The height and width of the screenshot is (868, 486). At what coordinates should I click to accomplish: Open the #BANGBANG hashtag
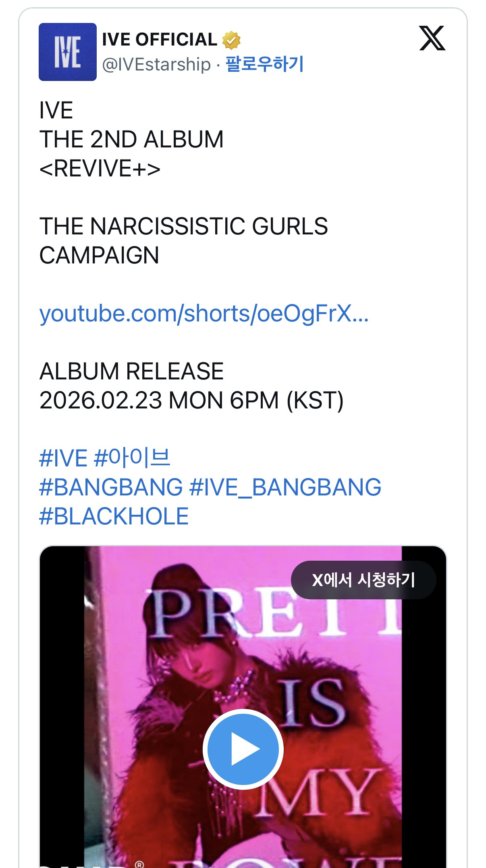point(111,487)
